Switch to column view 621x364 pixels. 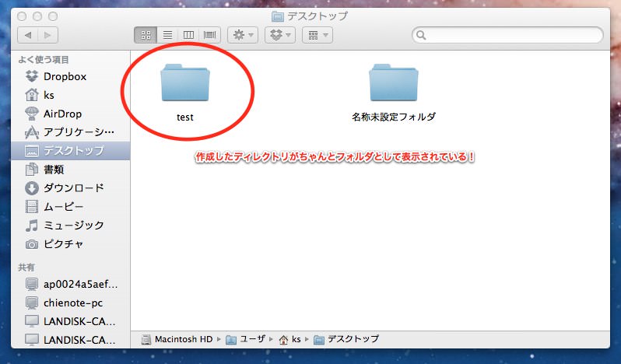click(188, 35)
